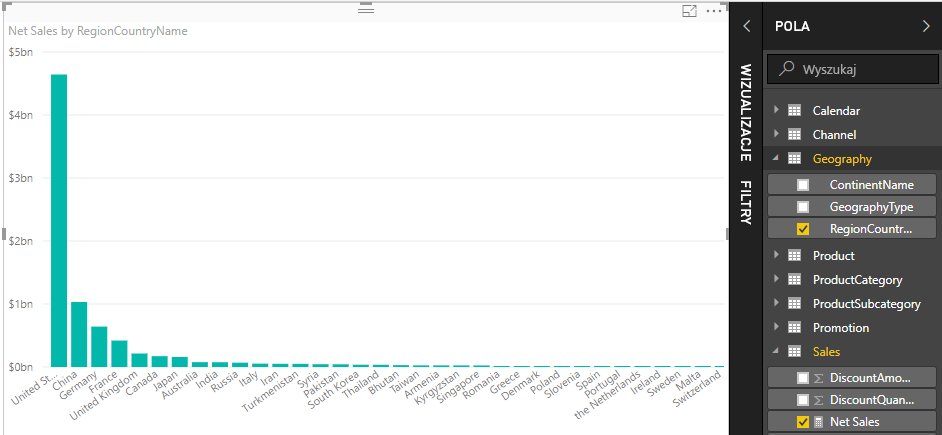Click the GeographyType field name
This screenshot has height=435, width=942.
pos(872,207)
